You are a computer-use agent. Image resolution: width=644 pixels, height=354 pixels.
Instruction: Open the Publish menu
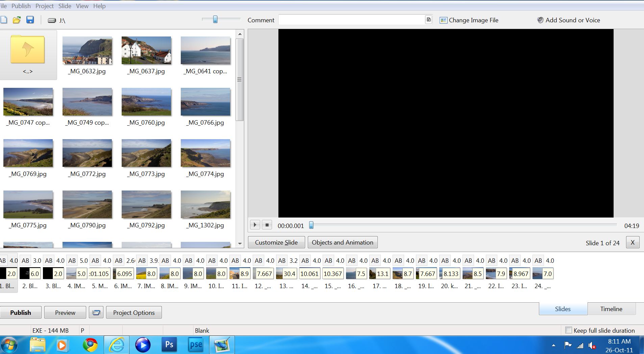[x=21, y=6]
